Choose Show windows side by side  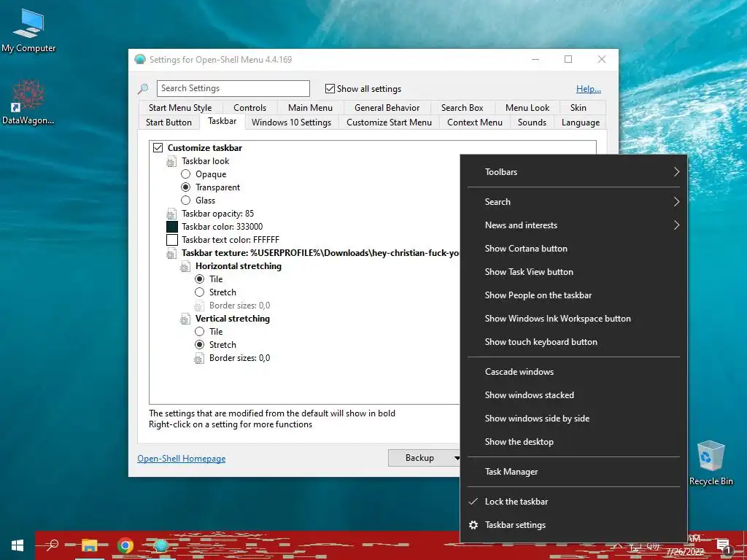[573, 419]
